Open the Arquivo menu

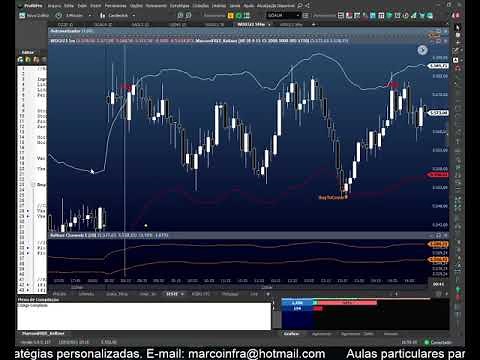coord(54,6)
